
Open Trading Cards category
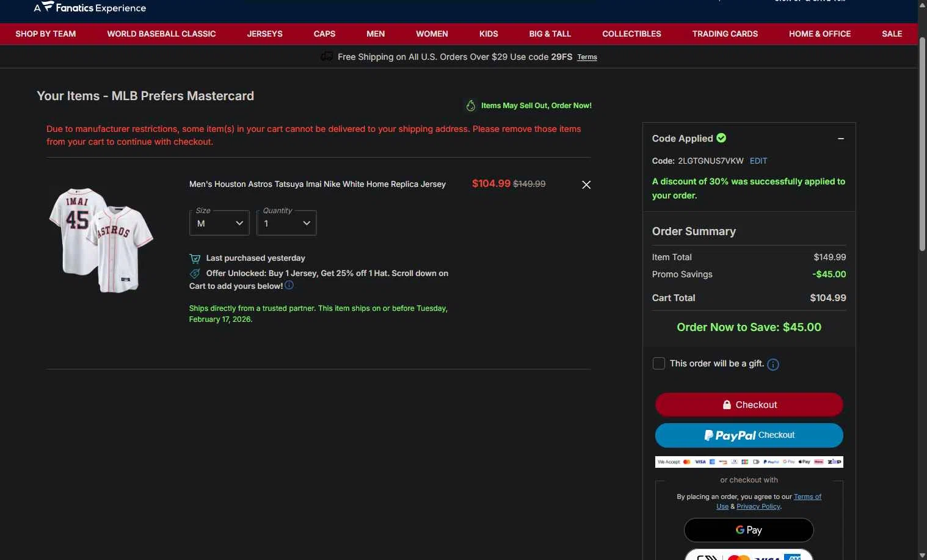click(x=725, y=34)
